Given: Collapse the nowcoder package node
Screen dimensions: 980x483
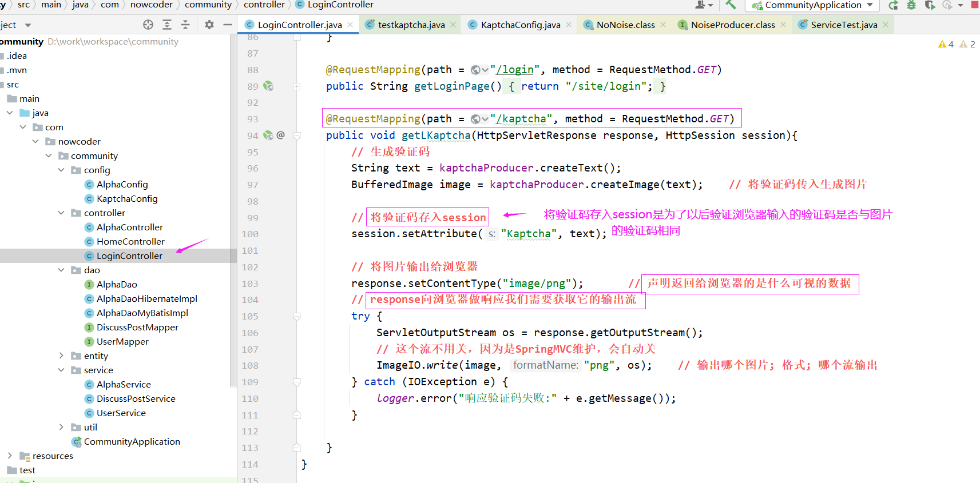Looking at the screenshot, I should point(35,141).
